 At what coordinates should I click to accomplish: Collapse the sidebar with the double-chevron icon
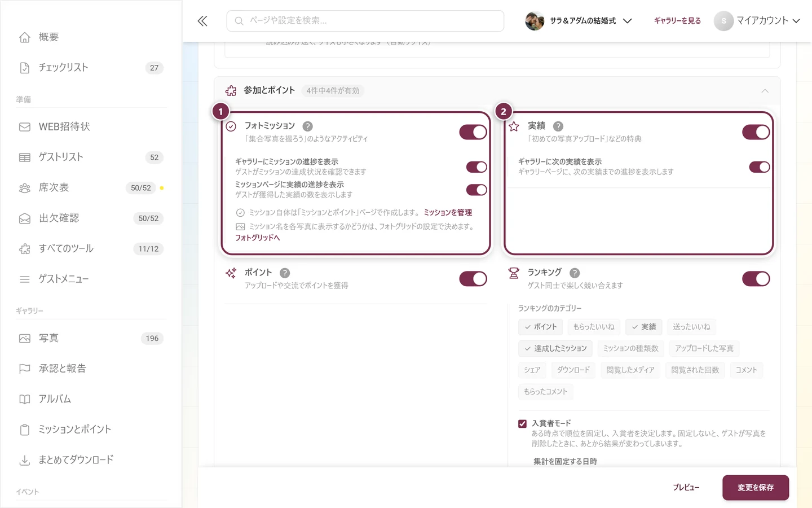202,21
